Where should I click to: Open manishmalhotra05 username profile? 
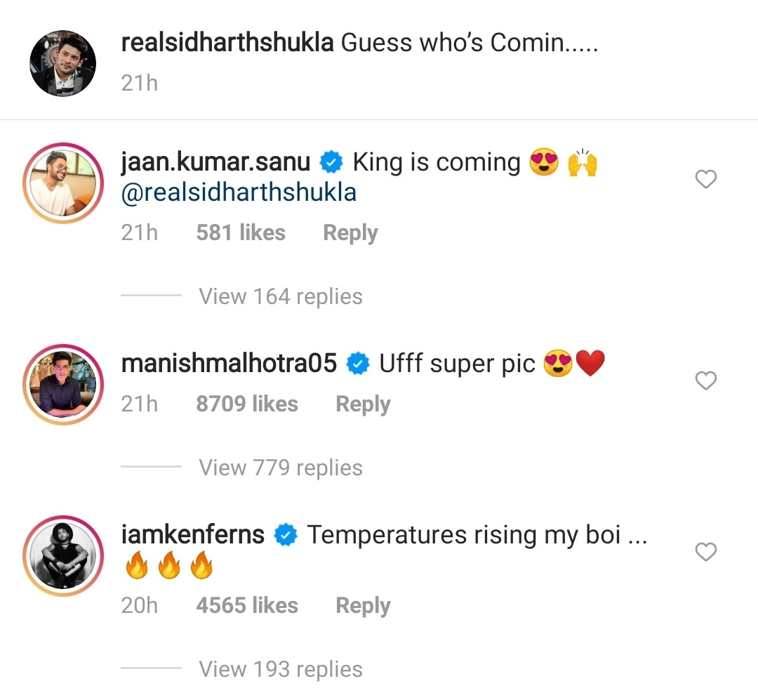point(229,364)
